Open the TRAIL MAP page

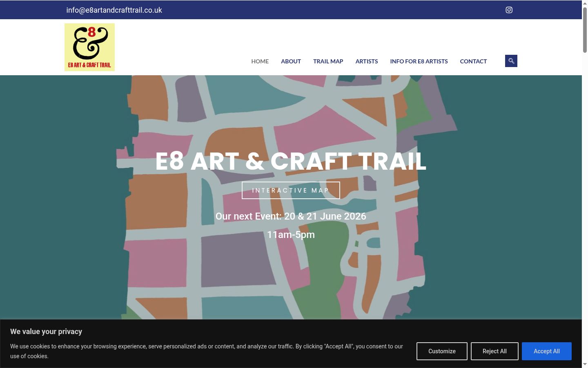point(328,61)
